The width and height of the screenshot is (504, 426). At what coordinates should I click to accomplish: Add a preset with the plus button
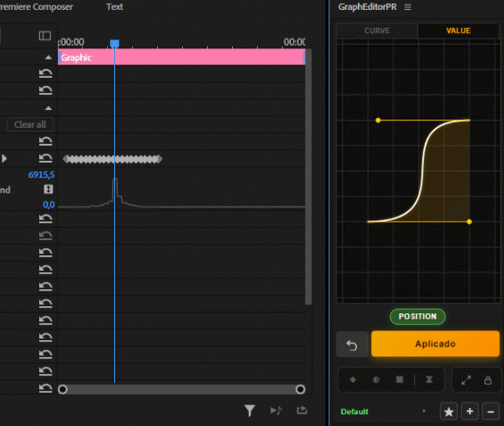pyautogui.click(x=469, y=411)
